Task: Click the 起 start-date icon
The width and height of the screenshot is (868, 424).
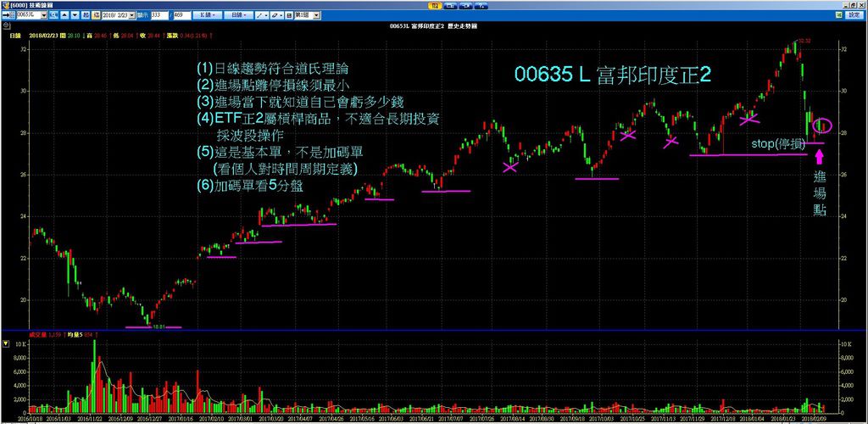Action: [x=86, y=15]
